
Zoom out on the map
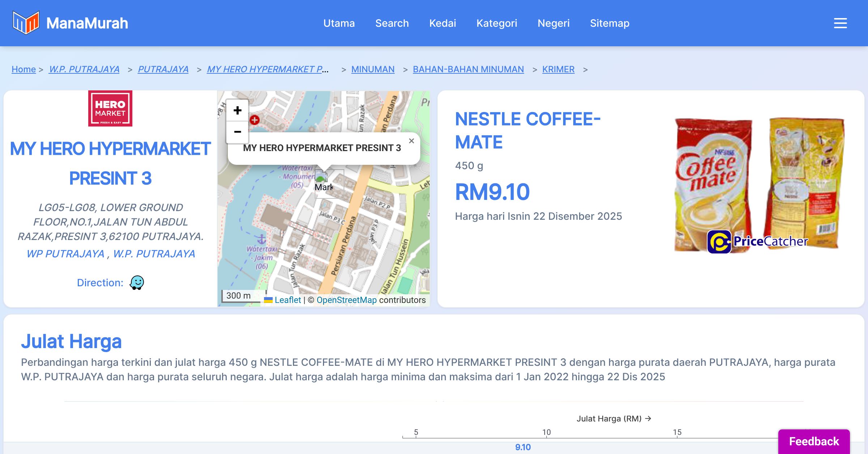pos(237,132)
